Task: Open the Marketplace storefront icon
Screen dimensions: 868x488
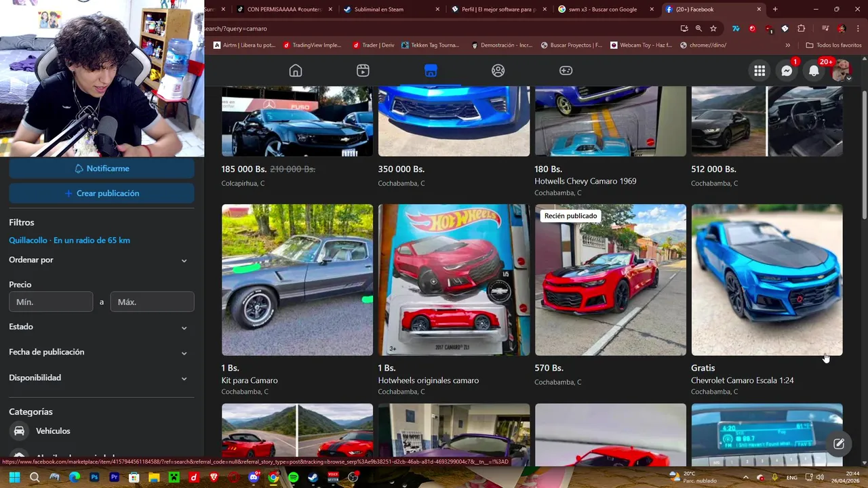Action: pyautogui.click(x=431, y=70)
